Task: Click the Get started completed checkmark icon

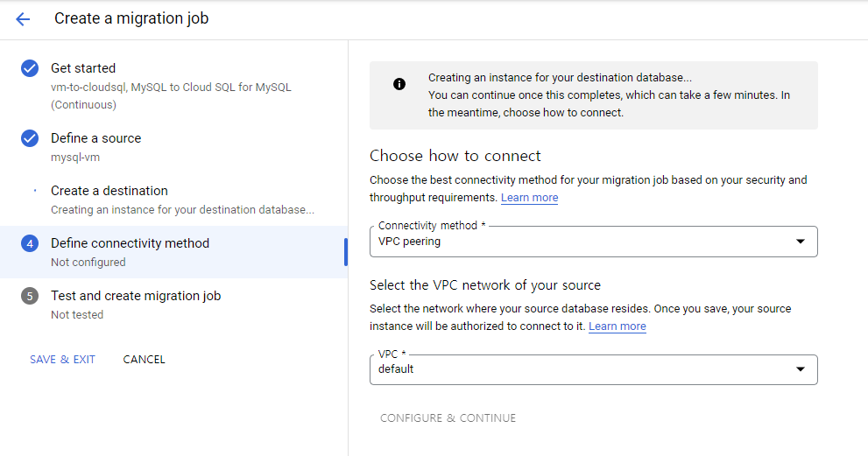Action: (30, 68)
